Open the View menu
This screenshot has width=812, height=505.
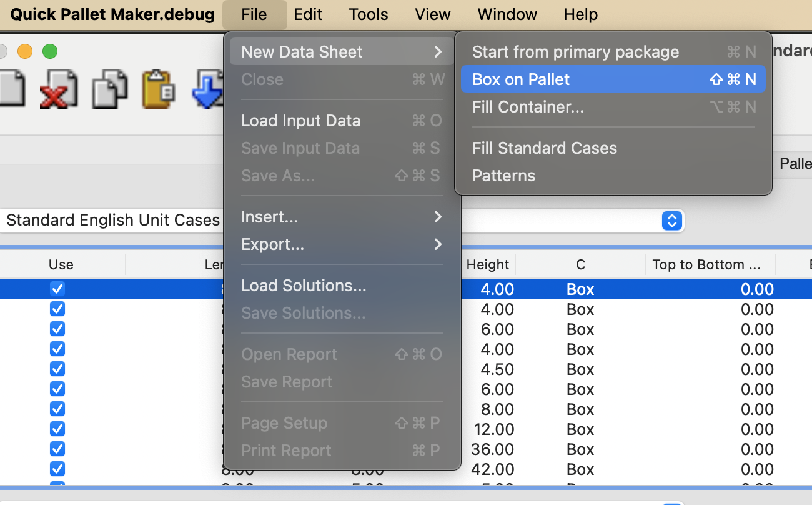tap(433, 14)
